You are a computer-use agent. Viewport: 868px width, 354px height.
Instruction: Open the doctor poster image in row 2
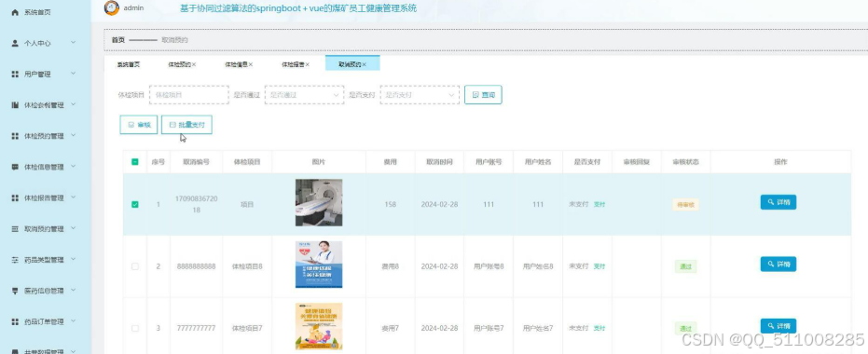[319, 265]
